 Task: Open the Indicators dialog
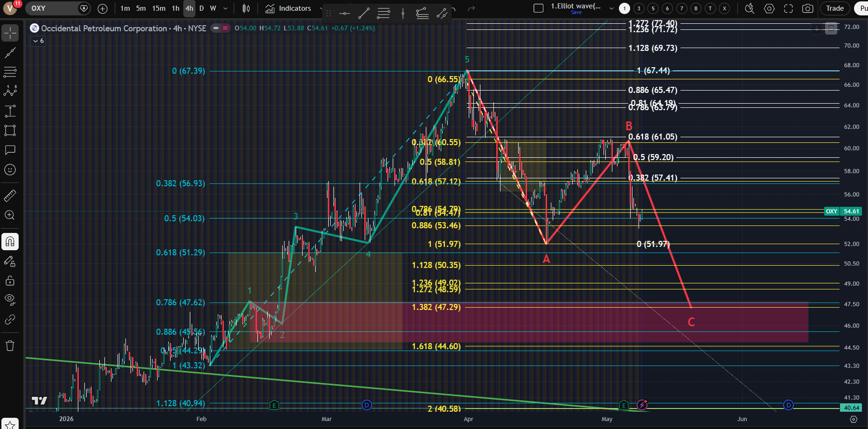pos(288,8)
